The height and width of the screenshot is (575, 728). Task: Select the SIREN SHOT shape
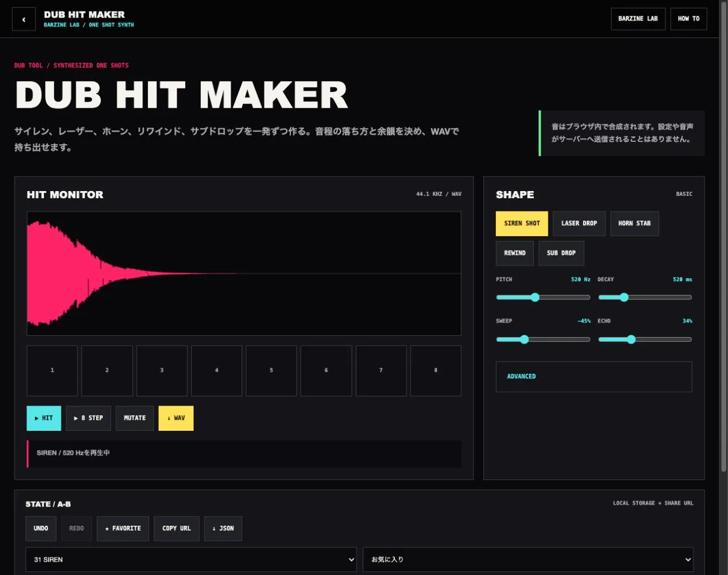tap(522, 224)
